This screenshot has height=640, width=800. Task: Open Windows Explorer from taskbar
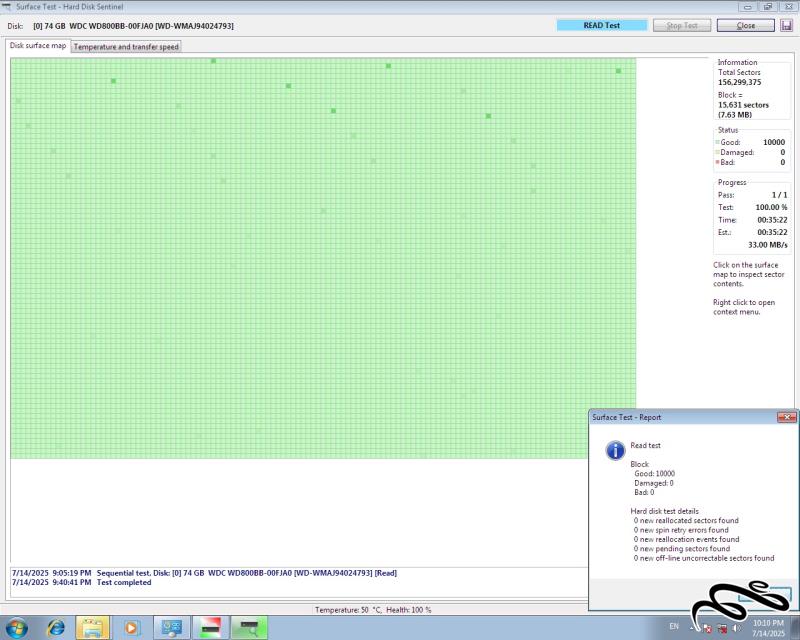92,627
